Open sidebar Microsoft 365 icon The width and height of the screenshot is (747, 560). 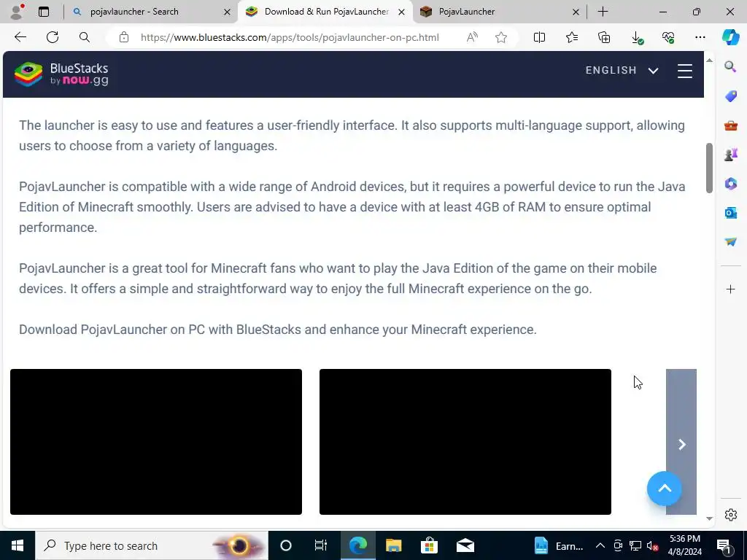(730, 184)
